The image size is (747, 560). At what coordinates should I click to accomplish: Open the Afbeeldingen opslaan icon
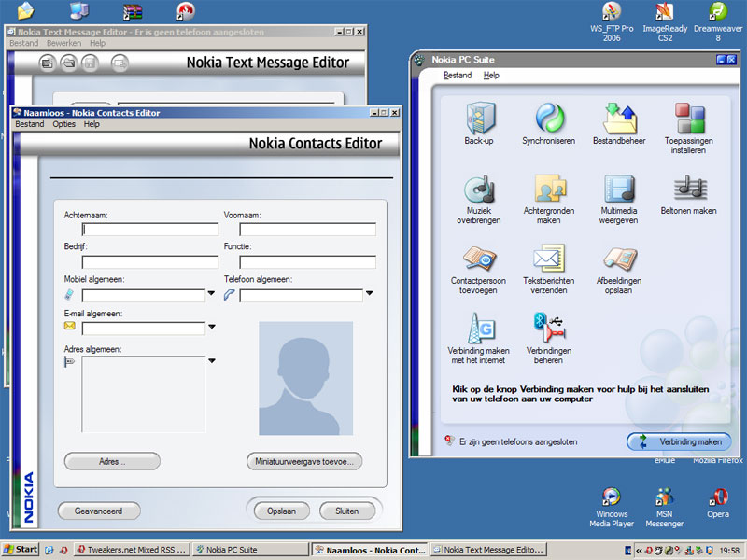point(619,259)
